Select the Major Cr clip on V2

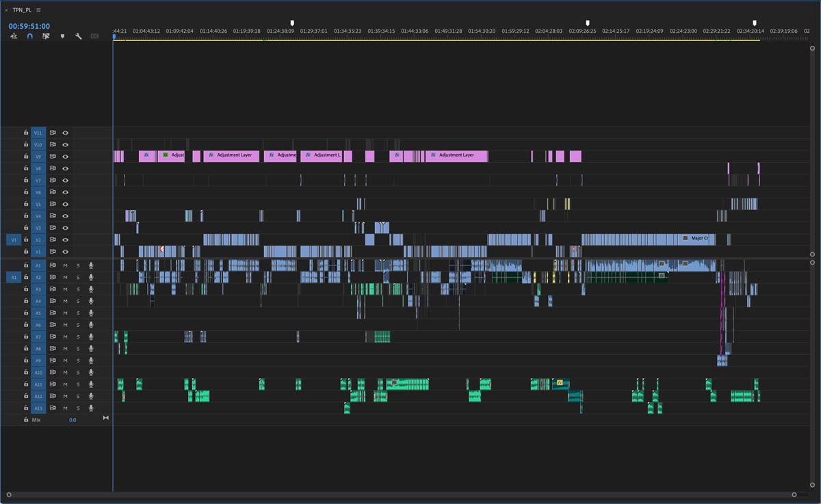tap(698, 239)
